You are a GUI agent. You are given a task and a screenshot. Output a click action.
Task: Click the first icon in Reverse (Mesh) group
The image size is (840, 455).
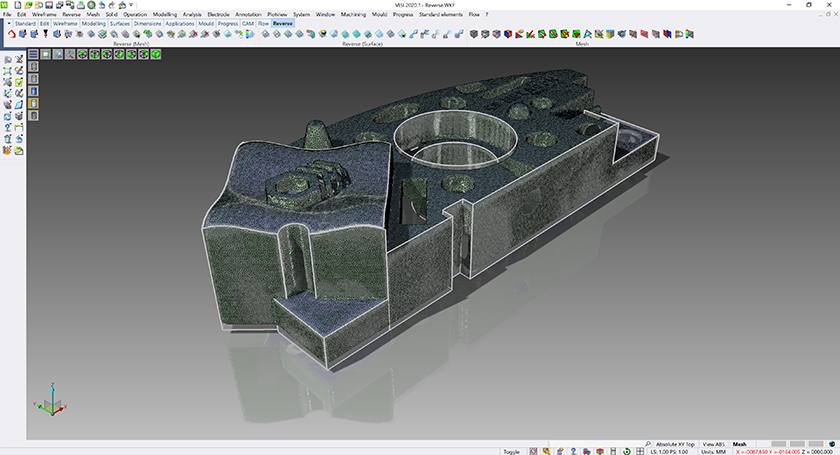(x=11, y=34)
